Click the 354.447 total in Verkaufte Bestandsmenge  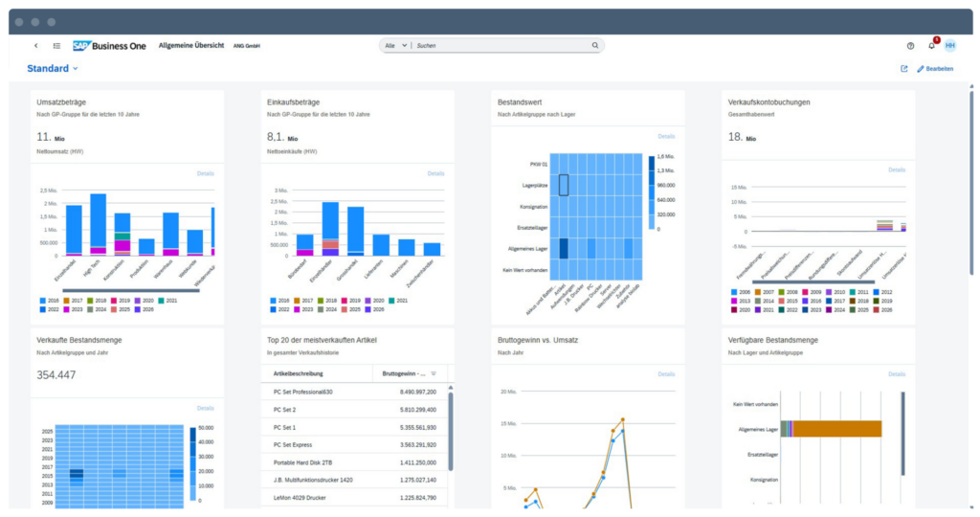56,375
